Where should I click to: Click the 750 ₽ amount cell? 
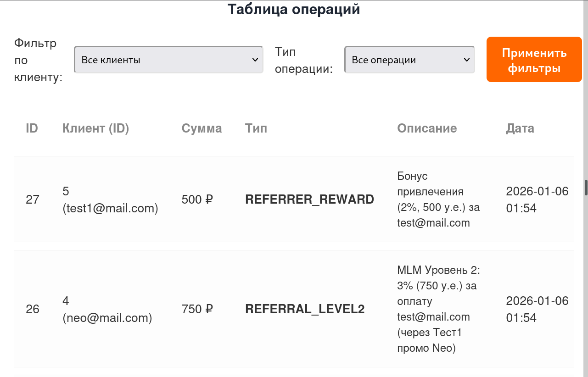click(197, 309)
